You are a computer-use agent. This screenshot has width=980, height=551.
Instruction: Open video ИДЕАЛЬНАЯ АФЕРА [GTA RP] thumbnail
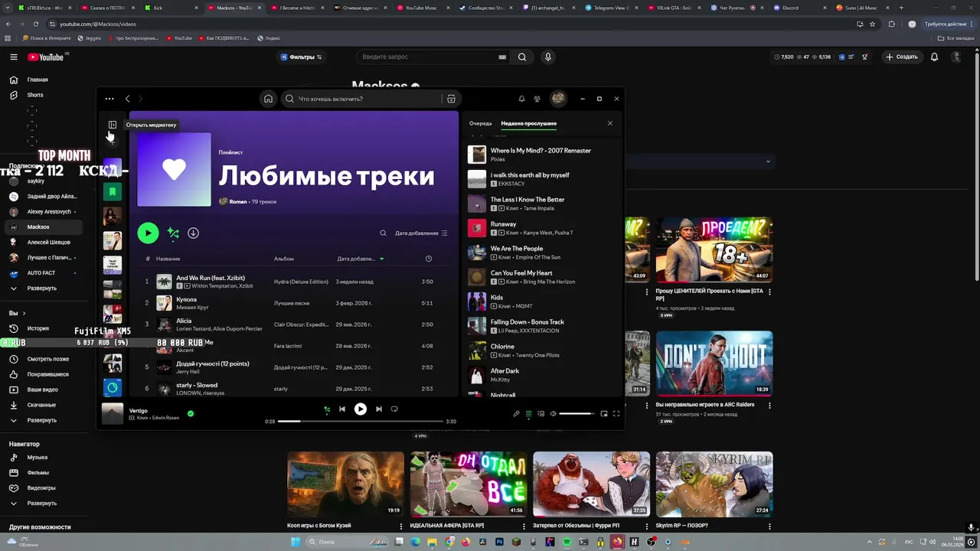click(469, 483)
